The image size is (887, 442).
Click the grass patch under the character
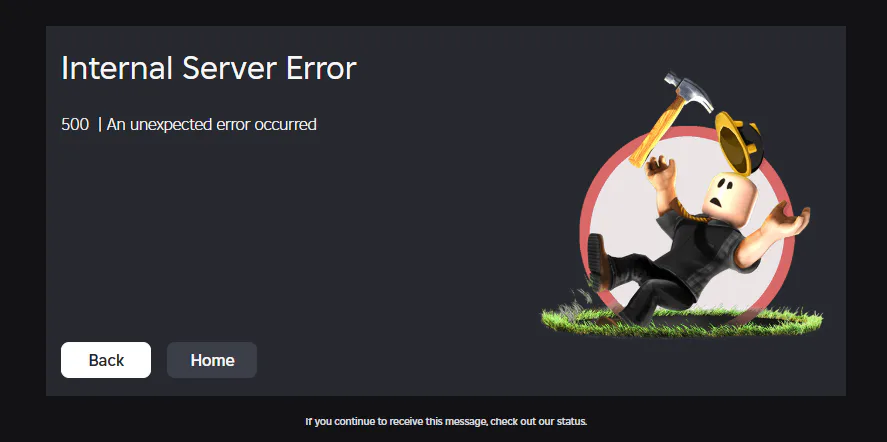682,321
